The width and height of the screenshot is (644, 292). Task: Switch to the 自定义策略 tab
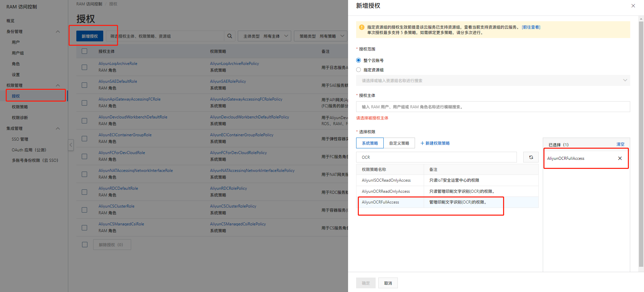(399, 143)
